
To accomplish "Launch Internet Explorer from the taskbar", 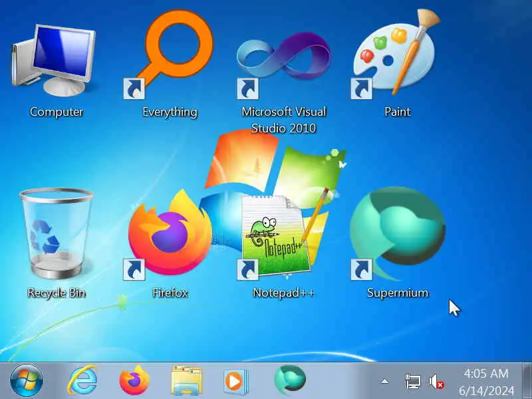I will pos(82,380).
